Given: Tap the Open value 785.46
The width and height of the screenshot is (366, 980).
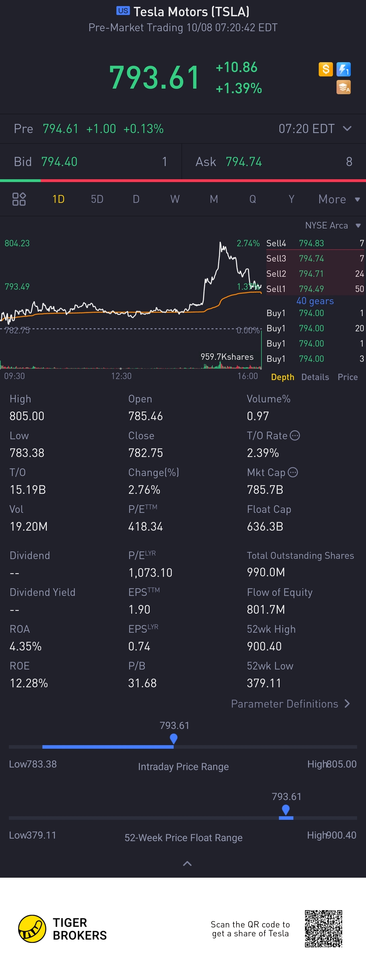Looking at the screenshot, I should click(x=145, y=416).
